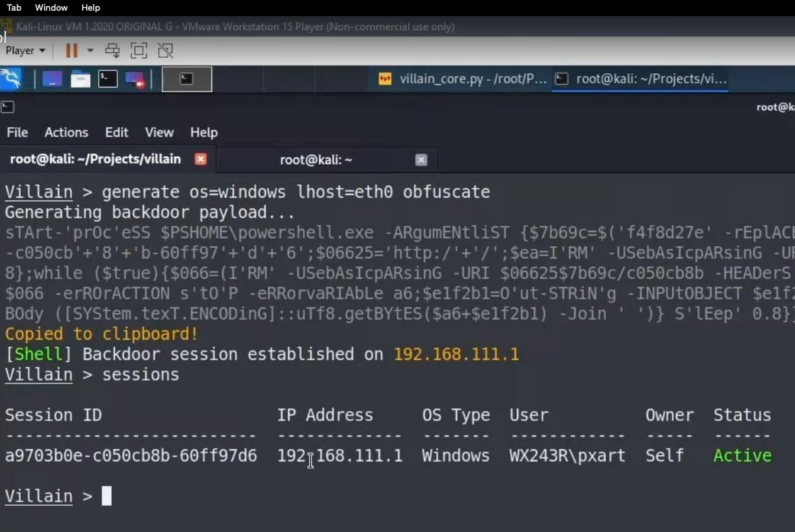795x532 pixels.
Task: Click the screen recorder panel icon
Action: pos(135,79)
